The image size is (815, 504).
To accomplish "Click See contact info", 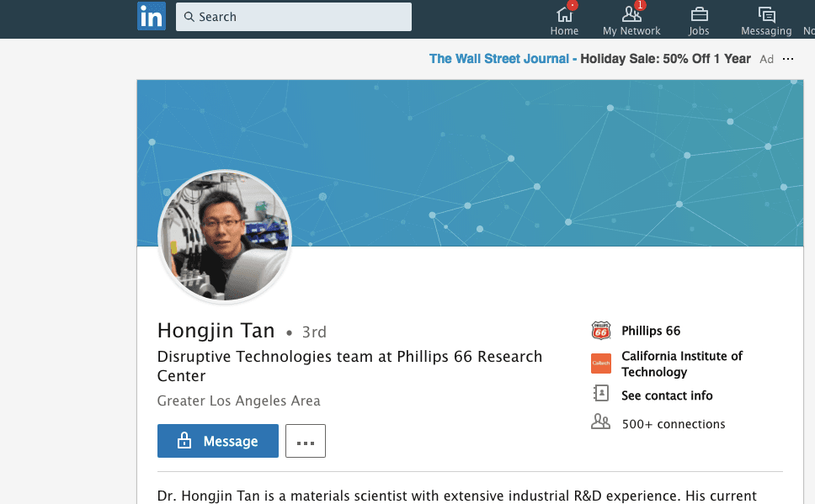I will pos(667,395).
